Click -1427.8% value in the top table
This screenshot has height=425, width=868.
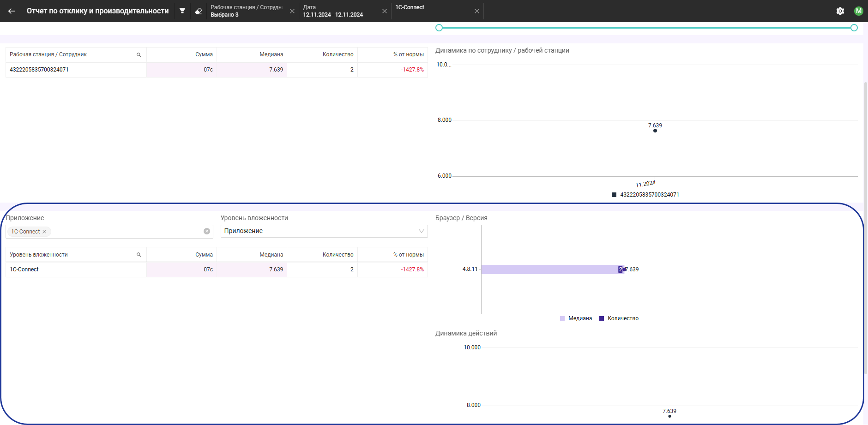tap(412, 70)
